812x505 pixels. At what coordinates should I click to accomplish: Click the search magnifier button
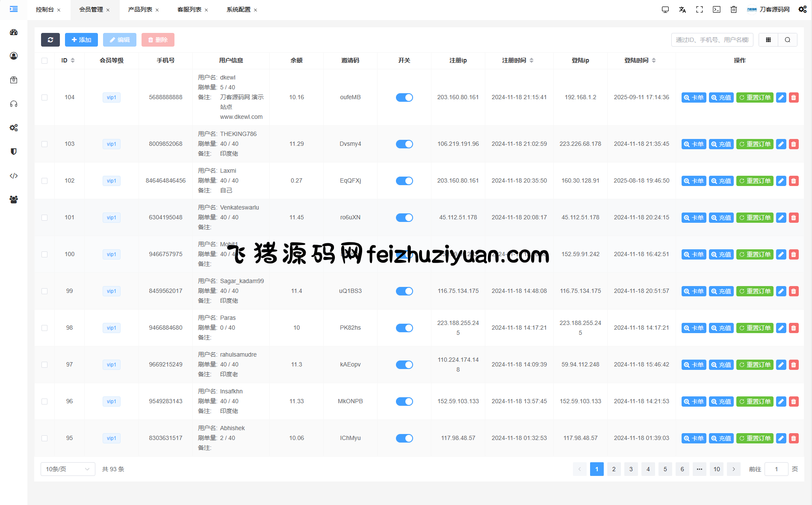point(788,40)
